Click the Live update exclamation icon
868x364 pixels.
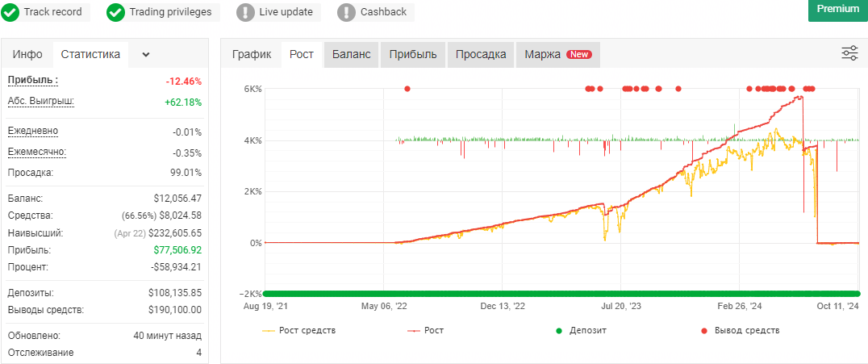tap(245, 12)
